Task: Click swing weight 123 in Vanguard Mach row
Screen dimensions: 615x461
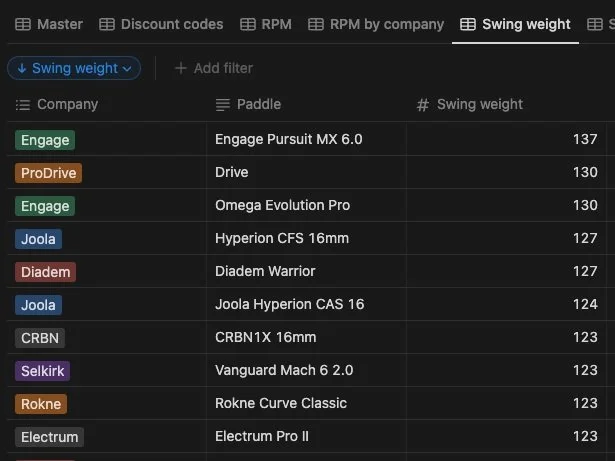Action: [585, 370]
